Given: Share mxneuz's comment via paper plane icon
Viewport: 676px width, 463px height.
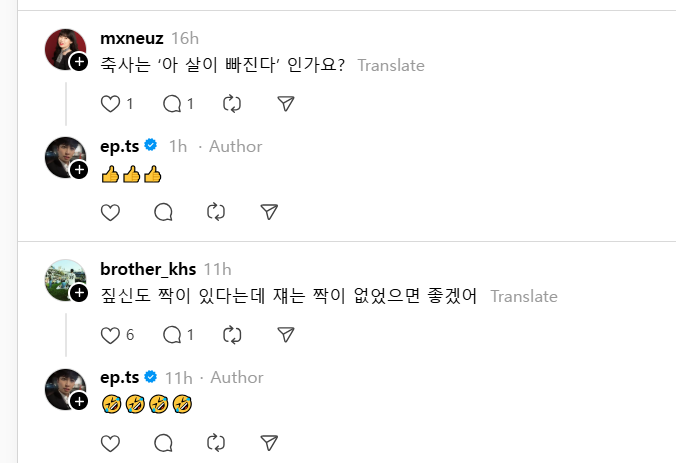Looking at the screenshot, I should pyautogui.click(x=286, y=103).
